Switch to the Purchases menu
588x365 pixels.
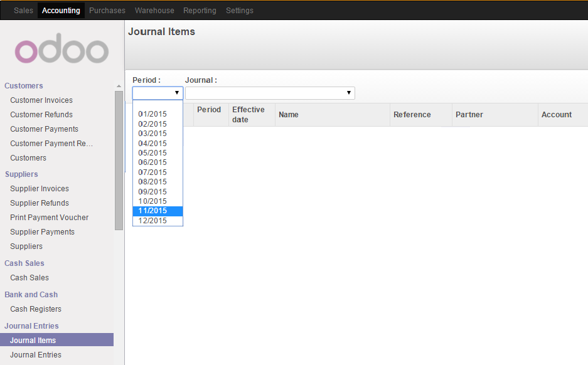click(x=107, y=10)
